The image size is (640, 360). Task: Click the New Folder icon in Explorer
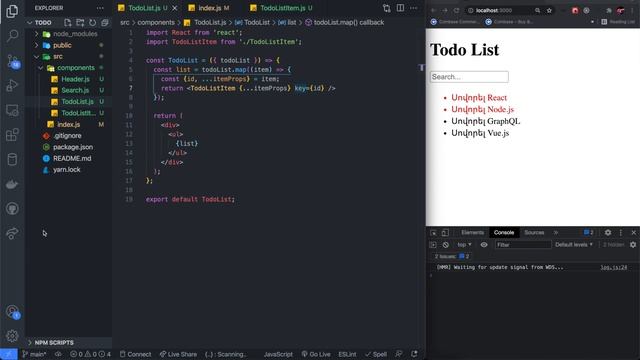click(80, 22)
